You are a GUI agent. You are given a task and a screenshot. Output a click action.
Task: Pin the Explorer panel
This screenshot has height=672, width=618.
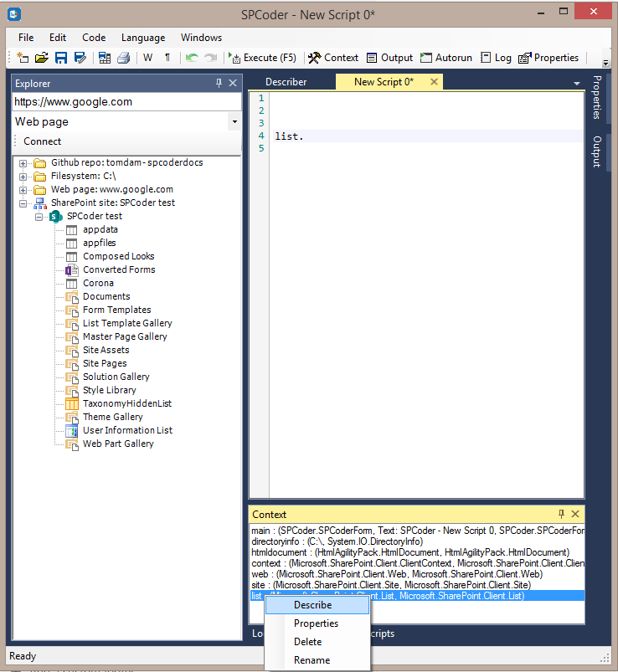click(x=219, y=83)
